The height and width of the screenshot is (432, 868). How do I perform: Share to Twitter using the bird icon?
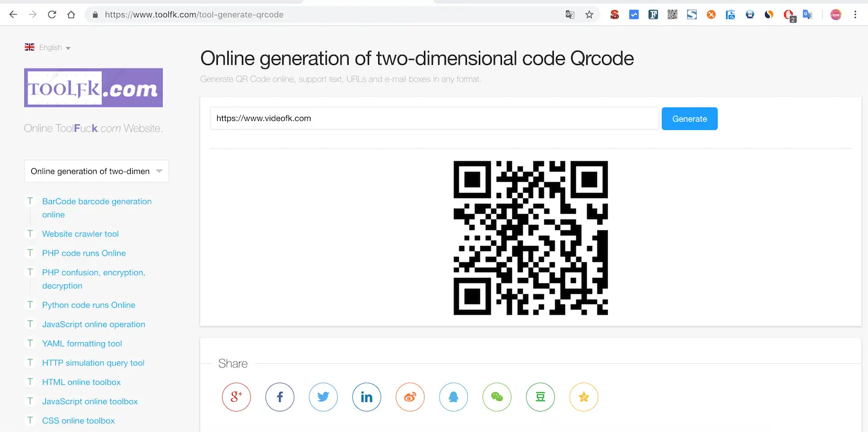323,396
